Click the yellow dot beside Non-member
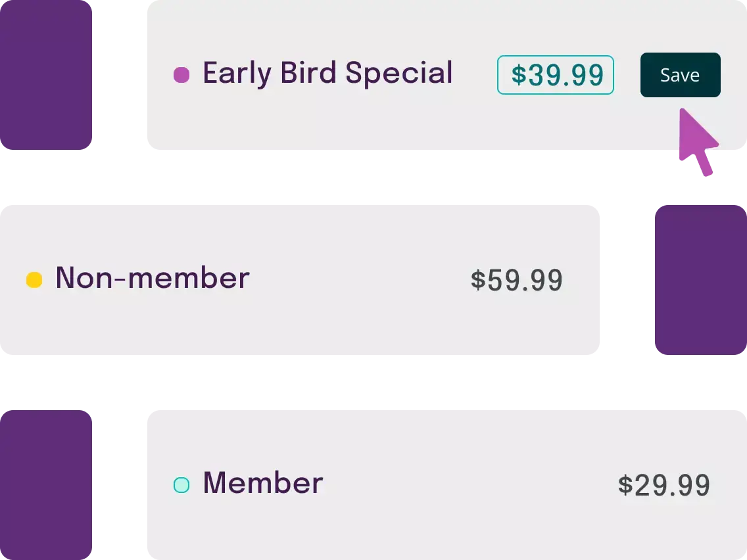The height and width of the screenshot is (560, 747). (x=34, y=280)
